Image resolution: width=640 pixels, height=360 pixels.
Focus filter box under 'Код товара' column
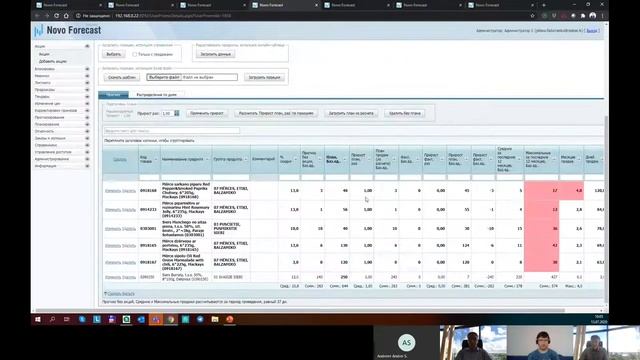coord(149,178)
